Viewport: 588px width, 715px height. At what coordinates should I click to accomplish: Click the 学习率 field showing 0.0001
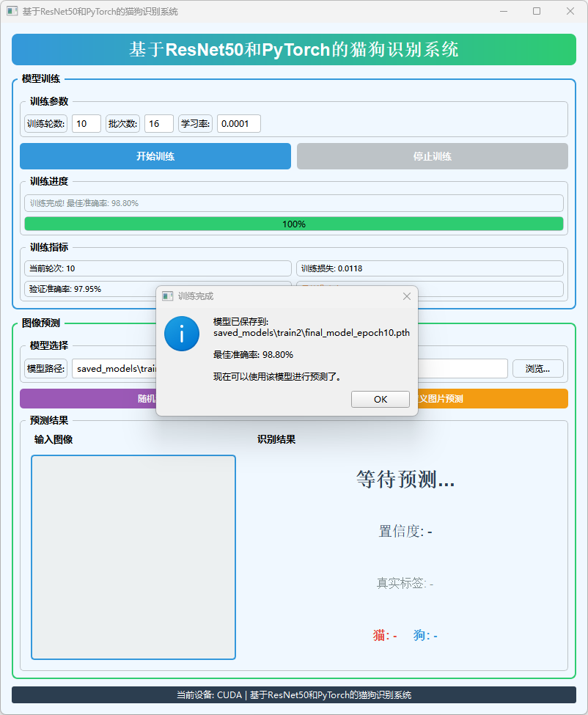(x=238, y=124)
